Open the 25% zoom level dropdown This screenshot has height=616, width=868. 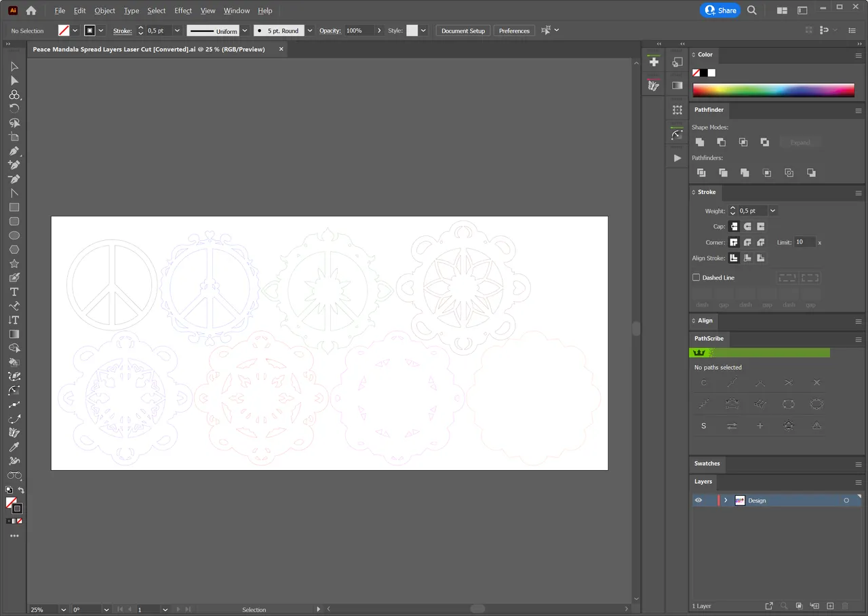coord(64,609)
